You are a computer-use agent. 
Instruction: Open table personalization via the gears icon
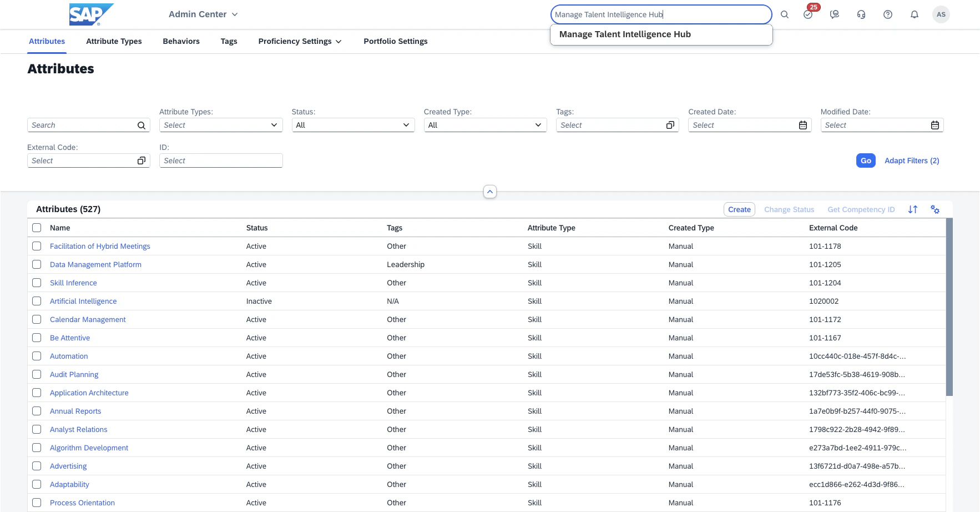(936, 209)
